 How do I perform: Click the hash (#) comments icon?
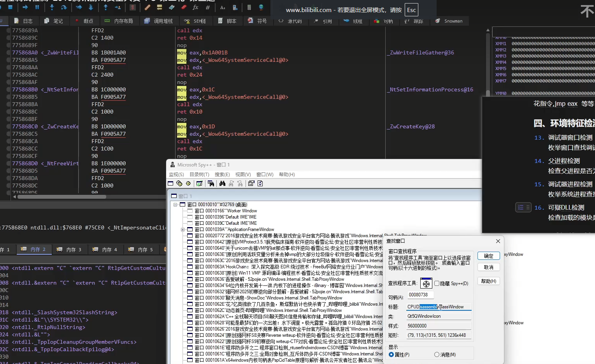[x=208, y=7]
